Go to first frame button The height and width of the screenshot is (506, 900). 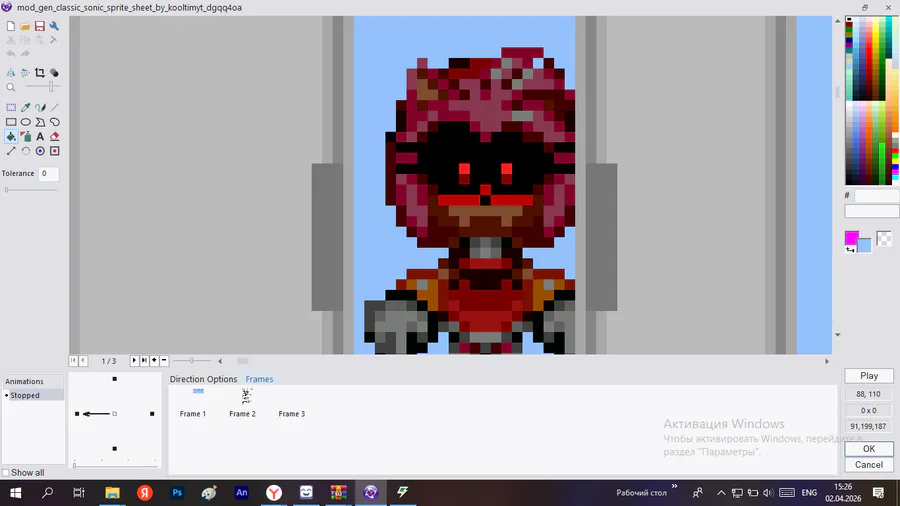(x=73, y=360)
